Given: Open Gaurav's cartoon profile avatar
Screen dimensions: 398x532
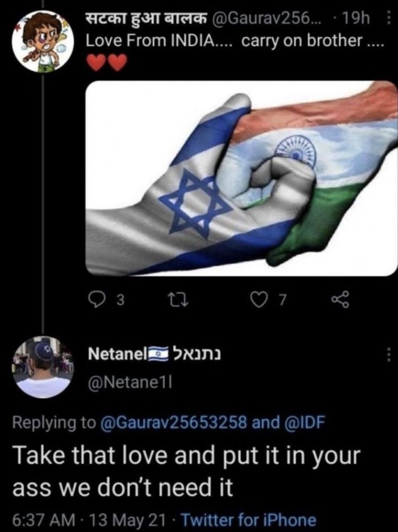Looking at the screenshot, I should [43, 42].
